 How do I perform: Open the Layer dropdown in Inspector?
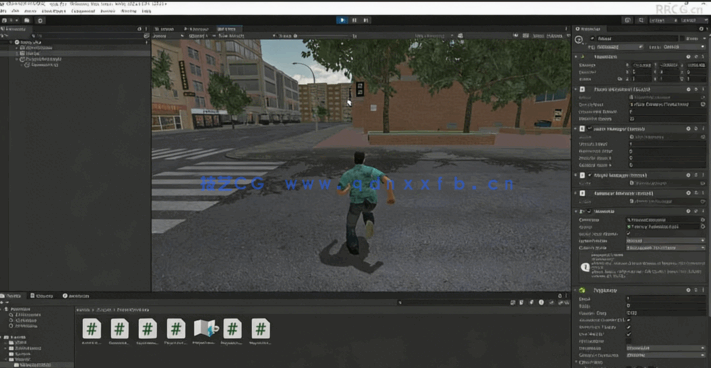(684, 47)
